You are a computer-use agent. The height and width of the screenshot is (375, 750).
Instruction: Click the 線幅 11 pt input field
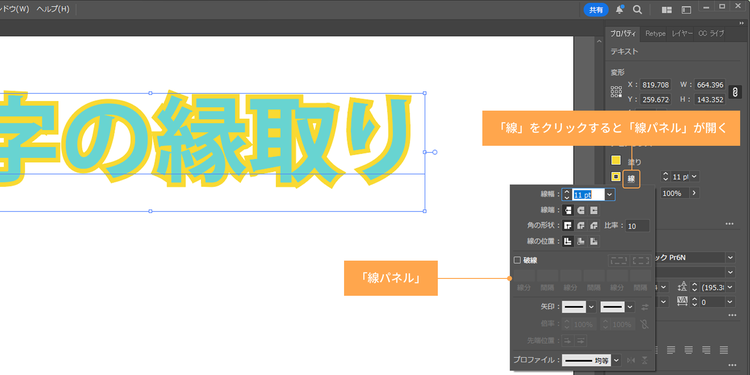[x=588, y=194]
